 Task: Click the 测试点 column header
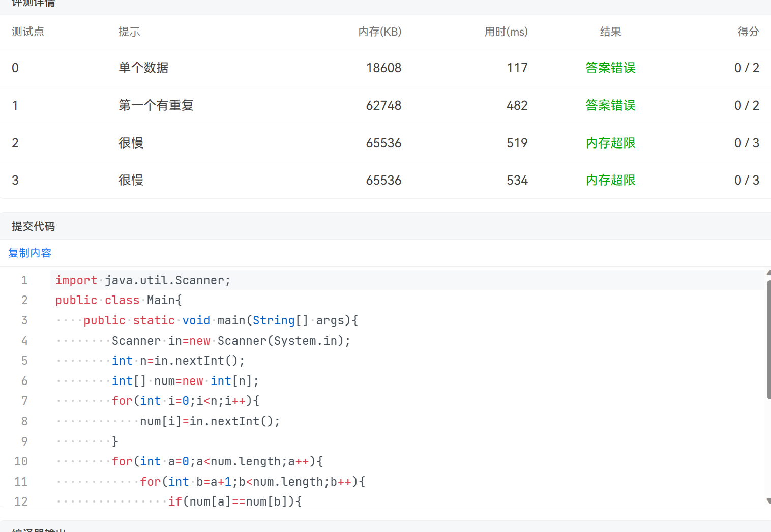(28, 32)
